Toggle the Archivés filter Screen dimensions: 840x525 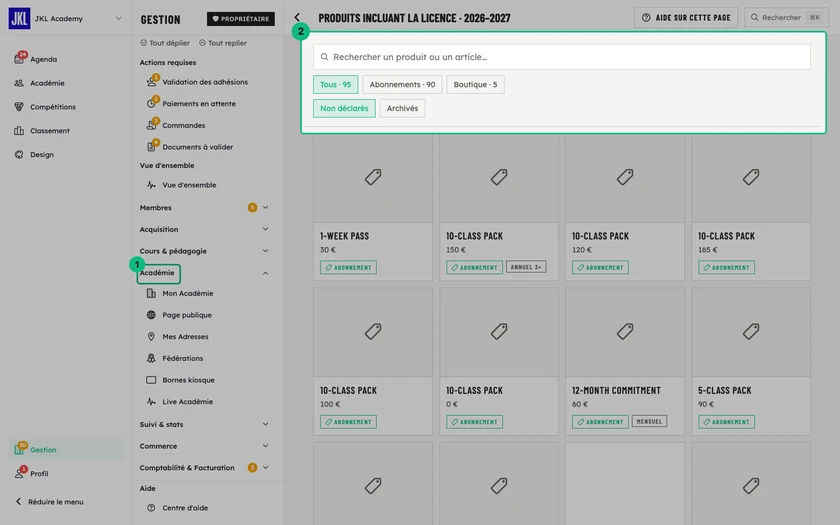click(x=402, y=108)
